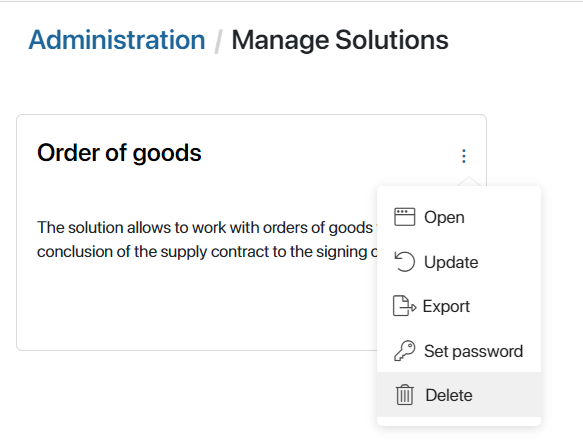Click the breadcrumb slash separator
Image resolution: width=583 pixels, height=446 pixels.
218,41
